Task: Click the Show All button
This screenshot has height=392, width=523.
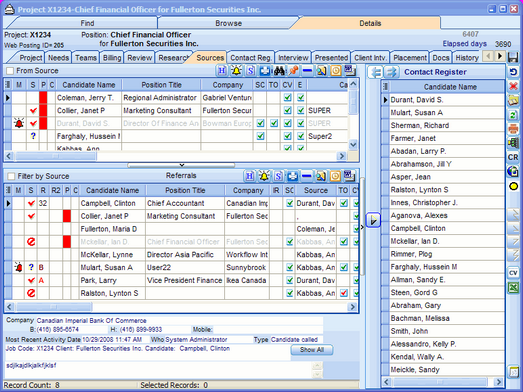Action: coord(312,350)
